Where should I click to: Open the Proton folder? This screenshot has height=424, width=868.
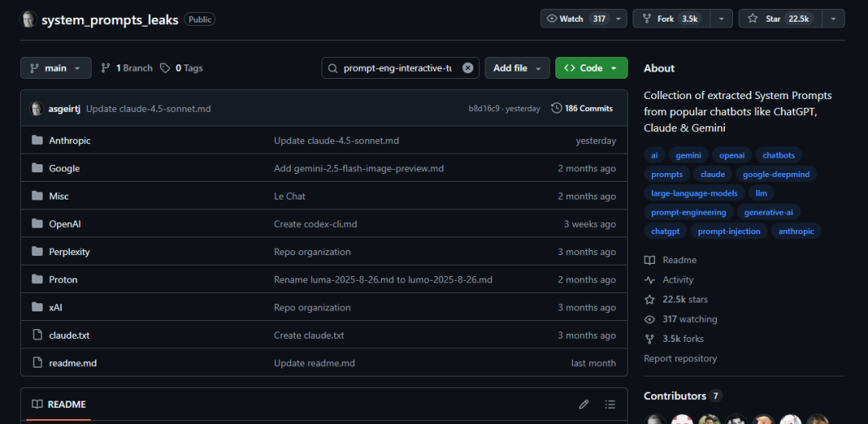coord(63,279)
